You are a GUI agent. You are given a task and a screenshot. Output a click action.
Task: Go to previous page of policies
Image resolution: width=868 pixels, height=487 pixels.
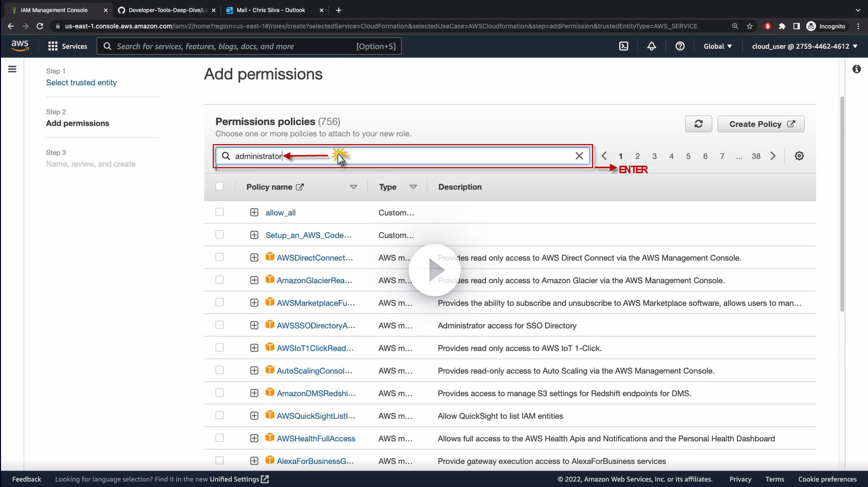pyautogui.click(x=604, y=156)
